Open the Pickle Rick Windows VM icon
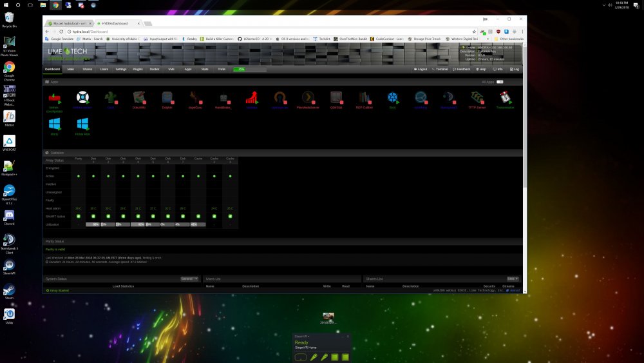Screen dimensions: 644x363 [82, 124]
